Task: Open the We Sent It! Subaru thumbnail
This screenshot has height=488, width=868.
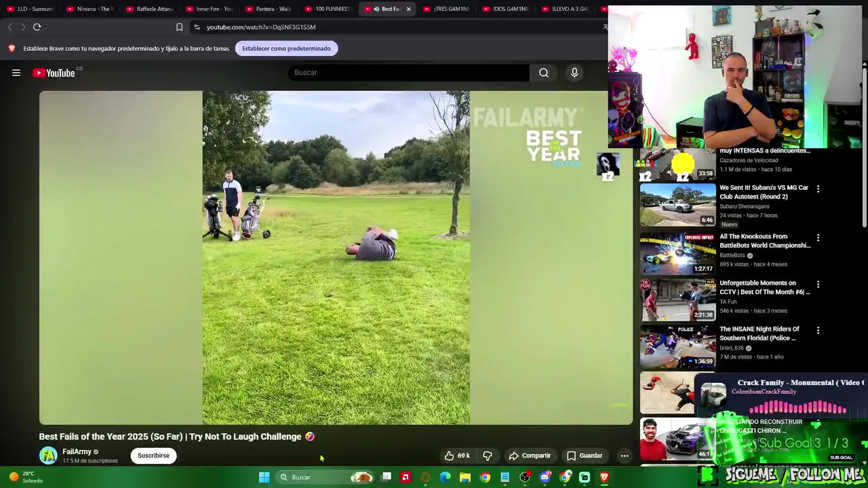Action: pos(677,204)
